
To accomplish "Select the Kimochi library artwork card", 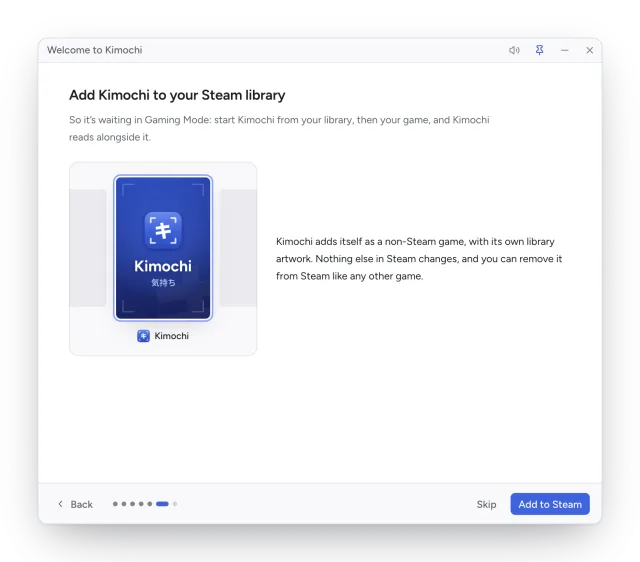I will [x=163, y=248].
